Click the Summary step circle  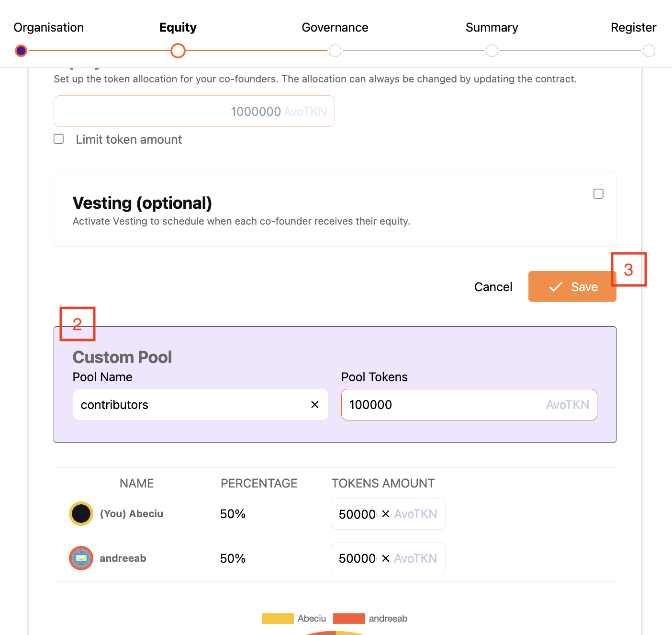coord(492,51)
